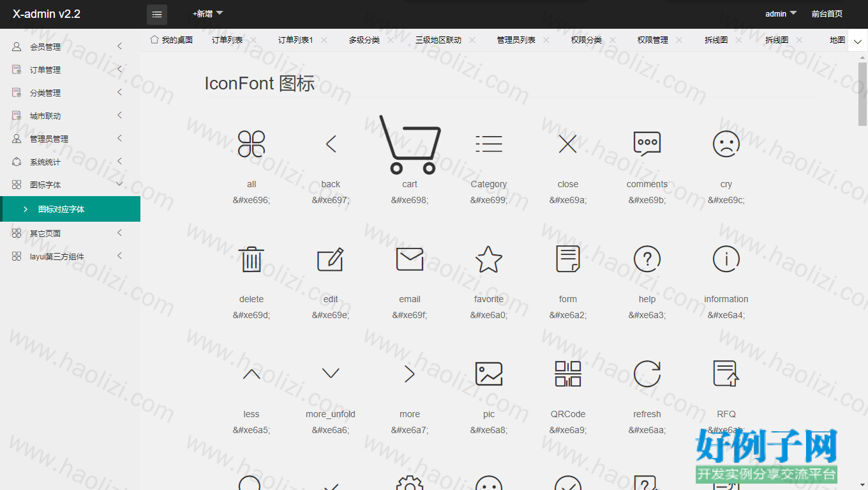Screen dimensions: 868x490
Task: Expand the 城市联动 sidebar menu
Action: pos(70,116)
